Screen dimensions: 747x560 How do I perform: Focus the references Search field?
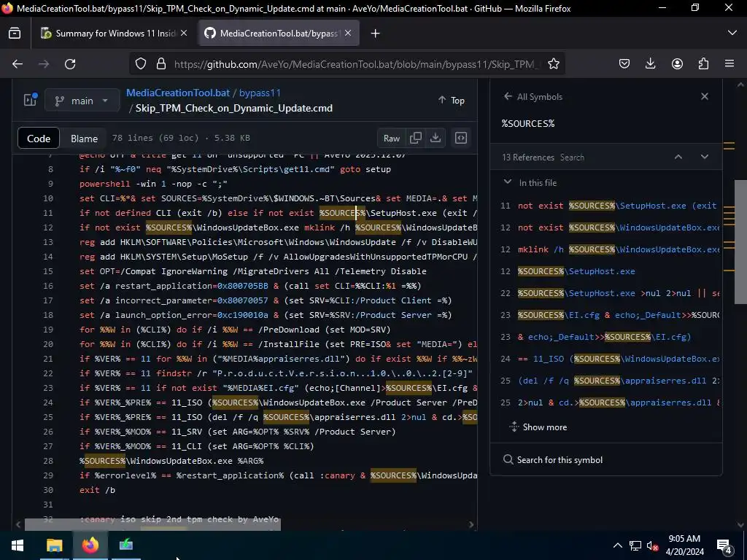click(x=572, y=157)
